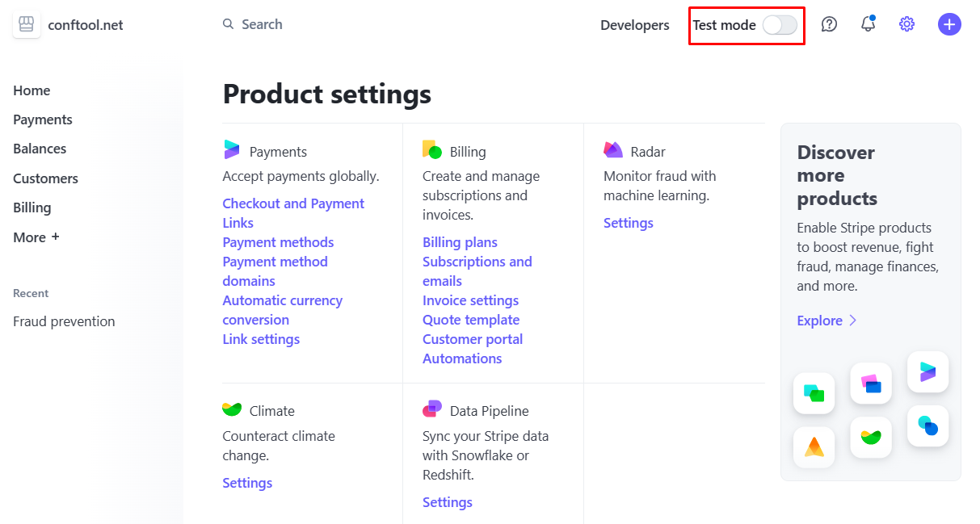Click the Data Pipeline product icon

pyautogui.click(x=432, y=409)
